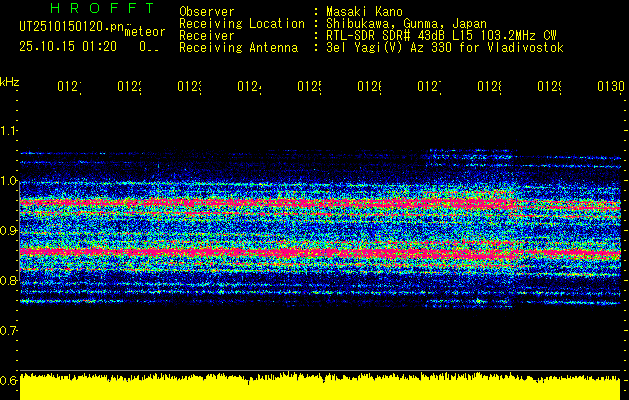Click the Receiving Antenna label
This screenshot has height=400, width=629.
pos(238,48)
